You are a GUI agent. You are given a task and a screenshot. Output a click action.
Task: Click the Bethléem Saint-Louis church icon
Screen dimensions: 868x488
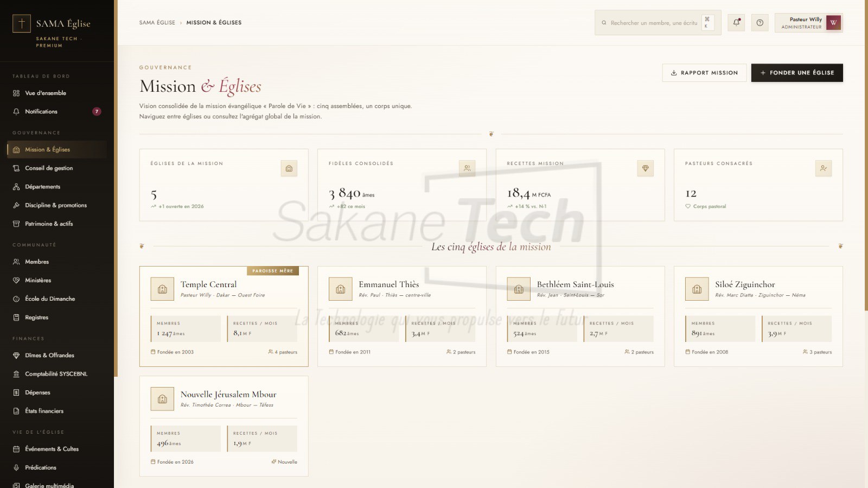click(519, 289)
